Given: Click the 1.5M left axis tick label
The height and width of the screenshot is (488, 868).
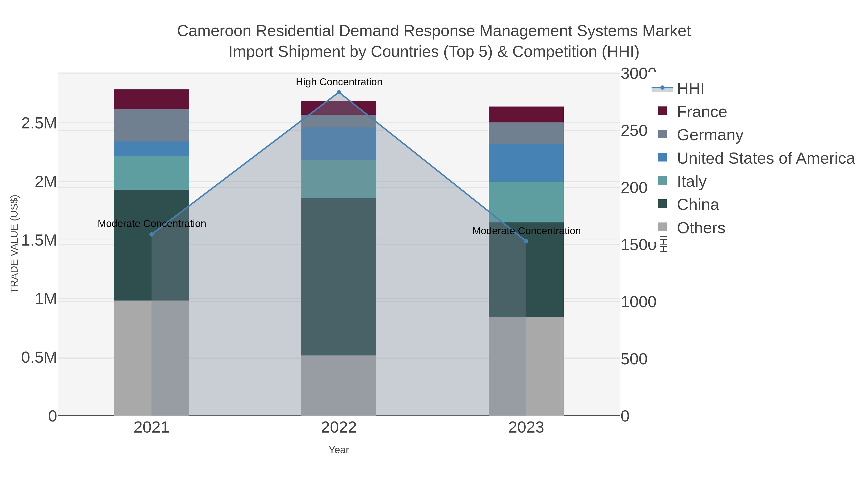Looking at the screenshot, I should (x=39, y=241).
